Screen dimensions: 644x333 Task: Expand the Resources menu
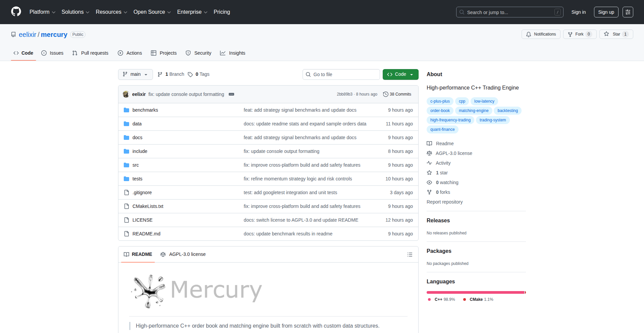click(111, 12)
